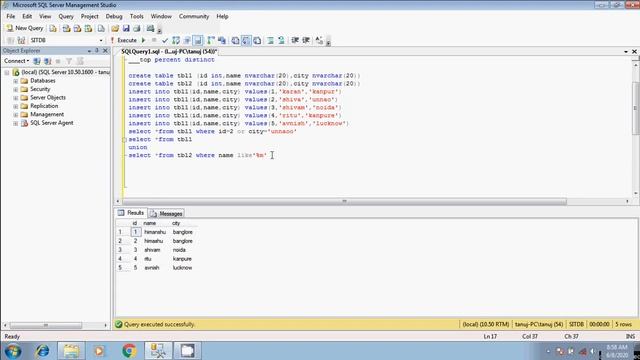Open the active files dropdown list
The height and width of the screenshot is (360, 640).
626,52
